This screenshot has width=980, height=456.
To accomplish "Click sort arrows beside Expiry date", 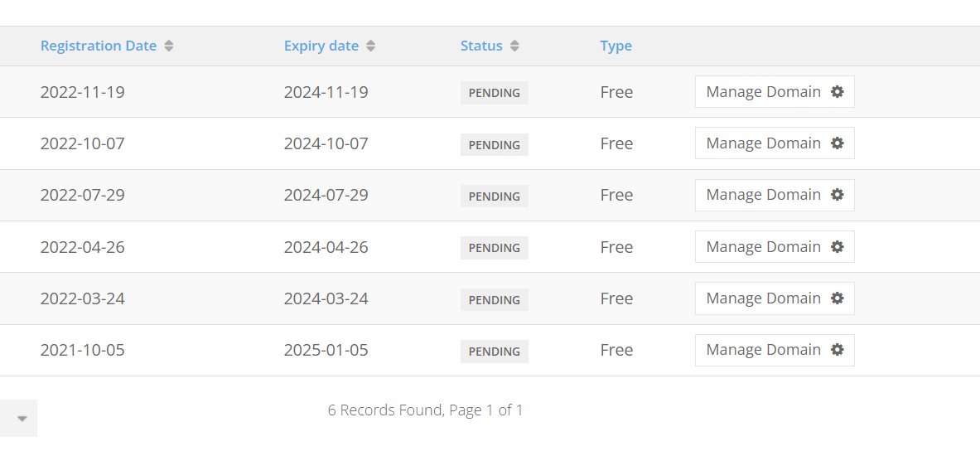I will click(x=370, y=46).
